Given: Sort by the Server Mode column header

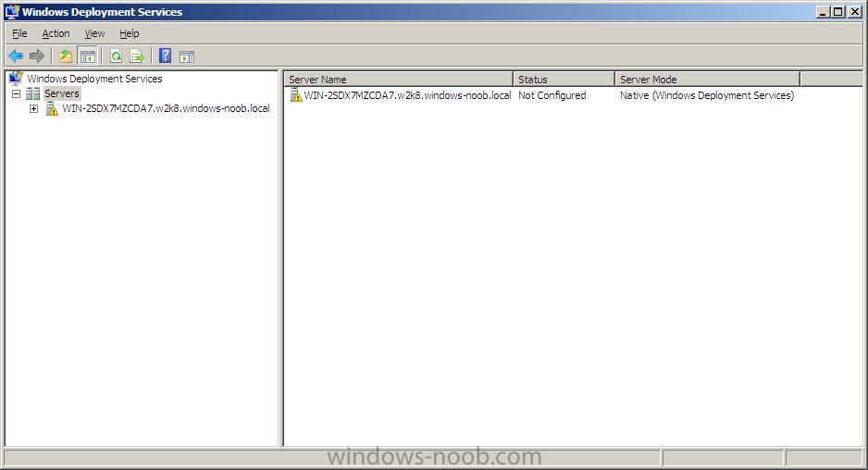Looking at the screenshot, I should 707,80.
